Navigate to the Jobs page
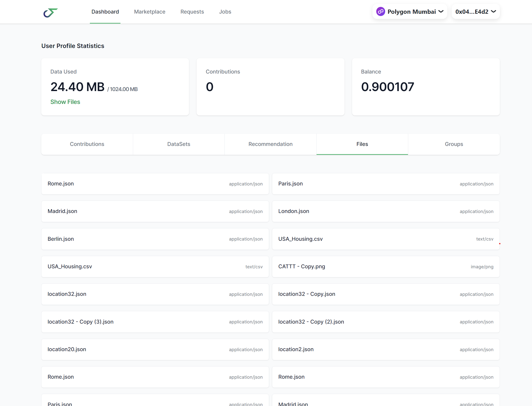 [225, 12]
